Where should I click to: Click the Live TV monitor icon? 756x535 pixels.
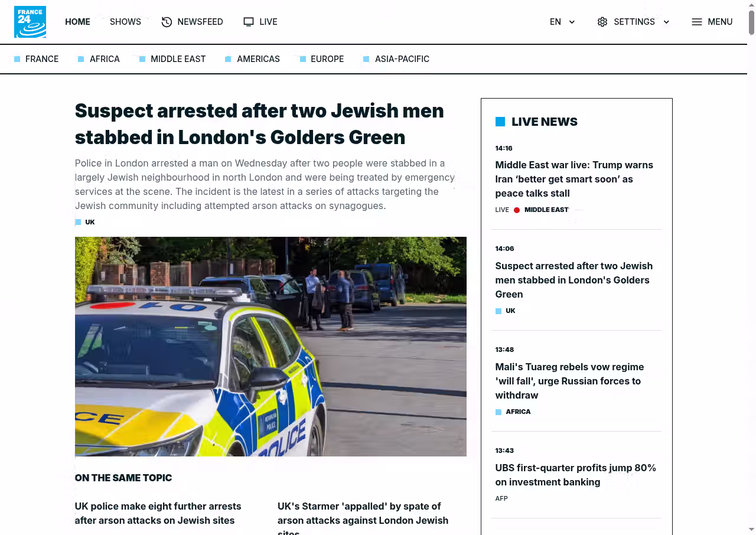249,22
